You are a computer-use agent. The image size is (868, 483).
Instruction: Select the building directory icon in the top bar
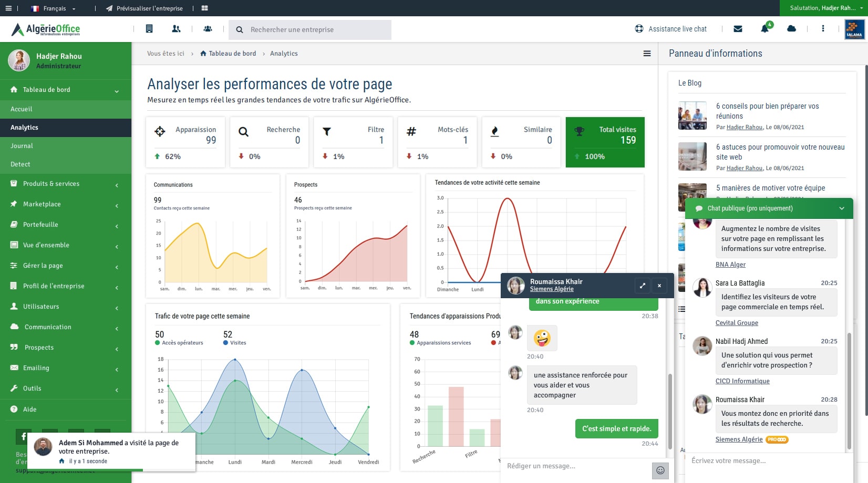149,29
